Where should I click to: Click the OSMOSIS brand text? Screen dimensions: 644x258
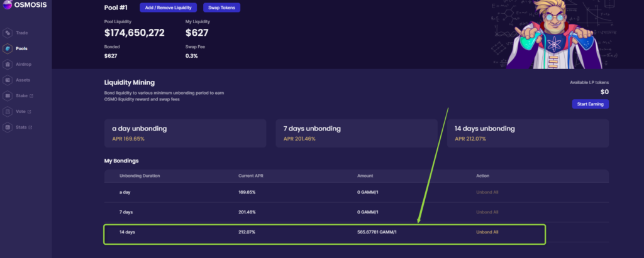pos(31,5)
